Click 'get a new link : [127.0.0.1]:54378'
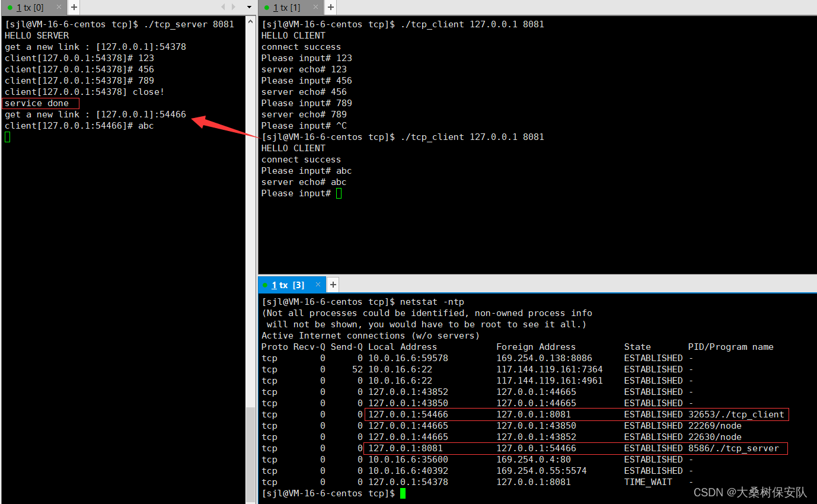 tap(95, 47)
